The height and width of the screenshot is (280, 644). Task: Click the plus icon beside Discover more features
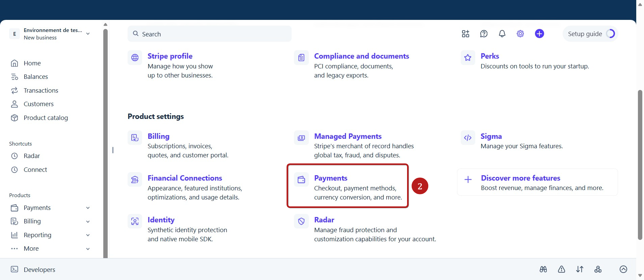coord(468,180)
